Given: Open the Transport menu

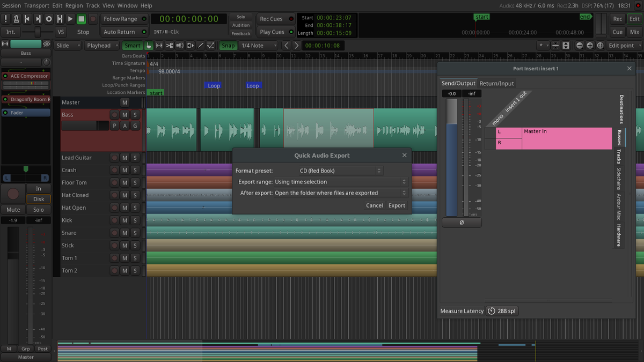Looking at the screenshot, I should tap(36, 5).
